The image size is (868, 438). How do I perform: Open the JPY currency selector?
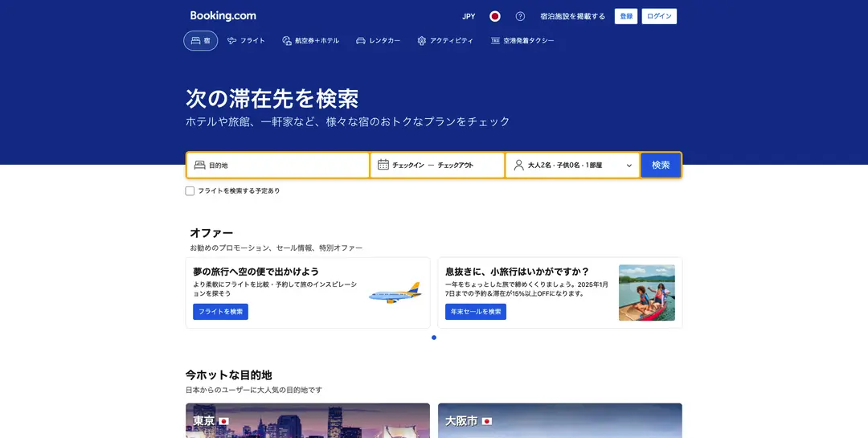[x=469, y=16]
